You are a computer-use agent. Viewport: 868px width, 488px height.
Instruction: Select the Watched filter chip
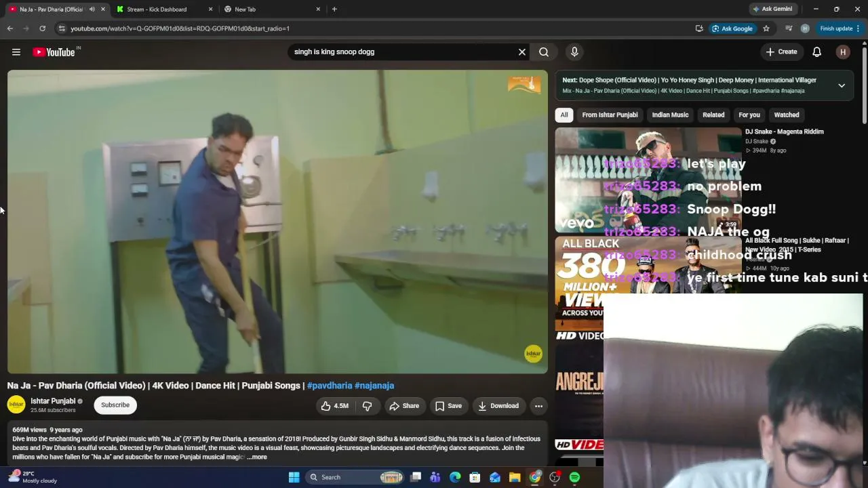pos(787,115)
